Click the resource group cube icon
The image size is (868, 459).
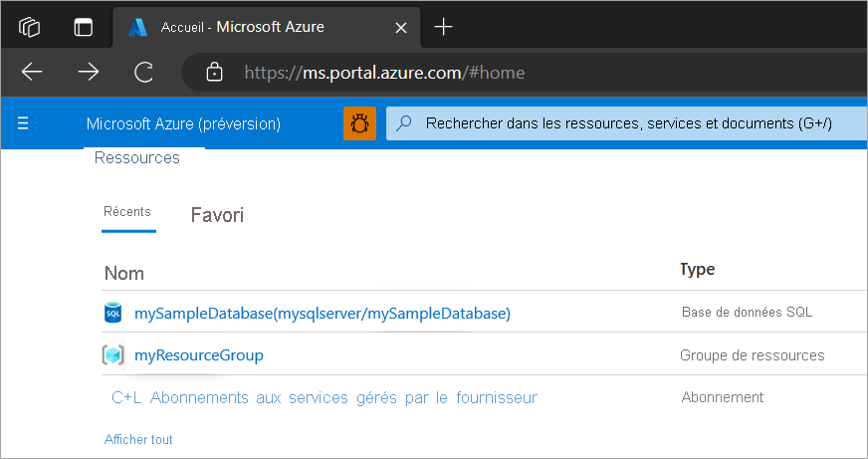click(x=112, y=354)
